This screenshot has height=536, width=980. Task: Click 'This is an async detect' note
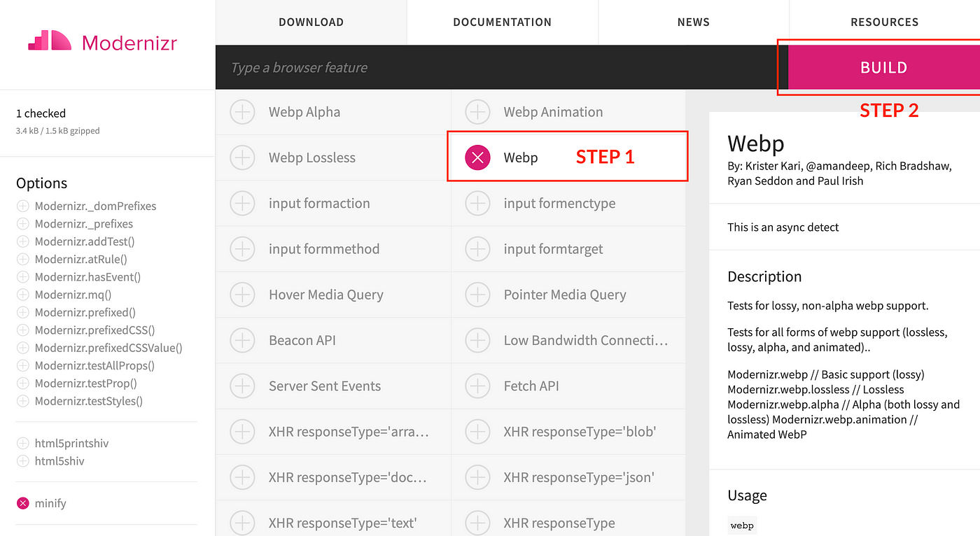pos(783,227)
